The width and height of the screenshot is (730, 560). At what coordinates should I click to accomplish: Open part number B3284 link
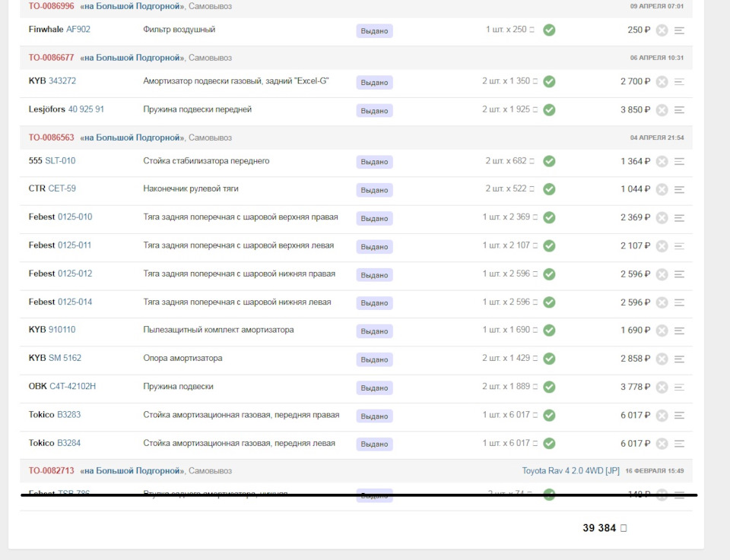pyautogui.click(x=69, y=443)
